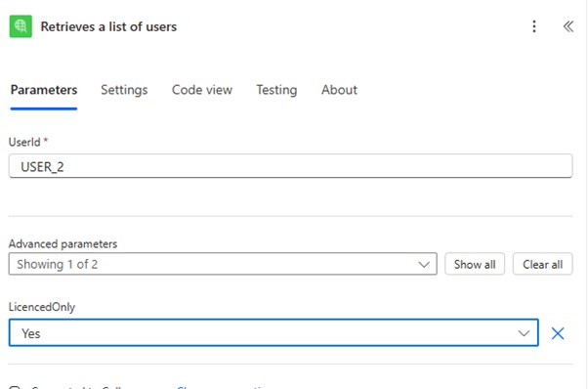The image size is (588, 389).
Task: Open the three-dot more options menu
Action: click(534, 26)
